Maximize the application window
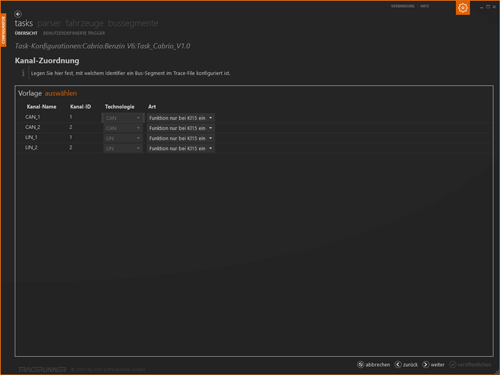 (x=488, y=7)
